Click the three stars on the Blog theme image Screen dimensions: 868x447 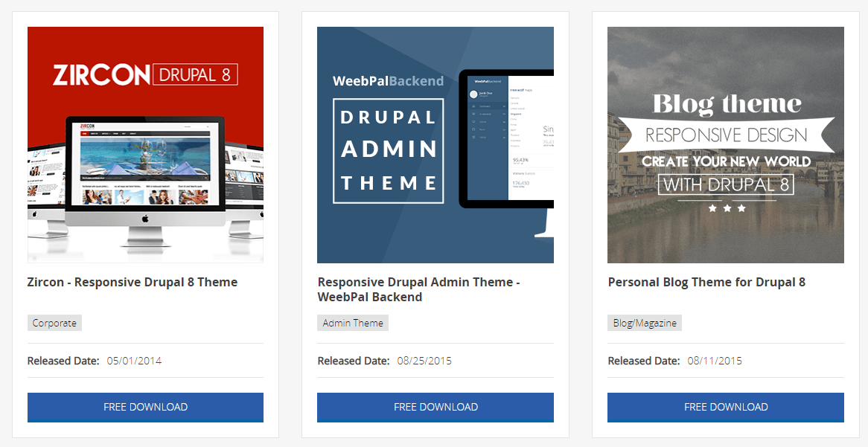pyautogui.click(x=726, y=209)
